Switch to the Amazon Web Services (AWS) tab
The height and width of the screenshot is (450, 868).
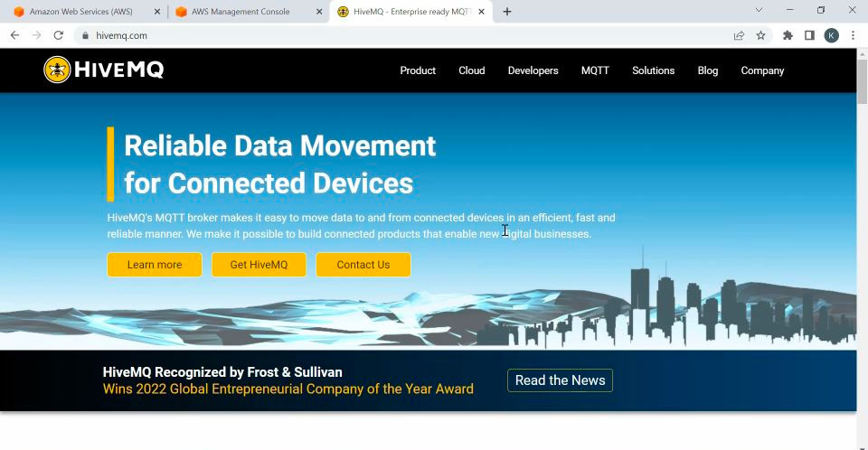point(83,12)
